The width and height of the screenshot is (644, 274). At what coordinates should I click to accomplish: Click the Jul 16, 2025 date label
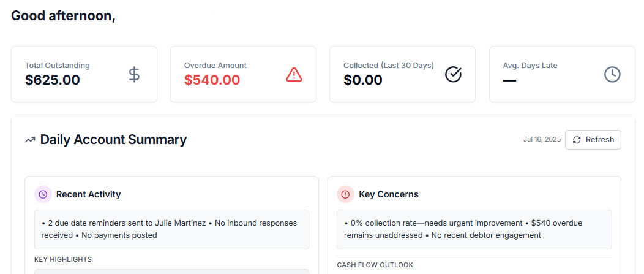(542, 140)
